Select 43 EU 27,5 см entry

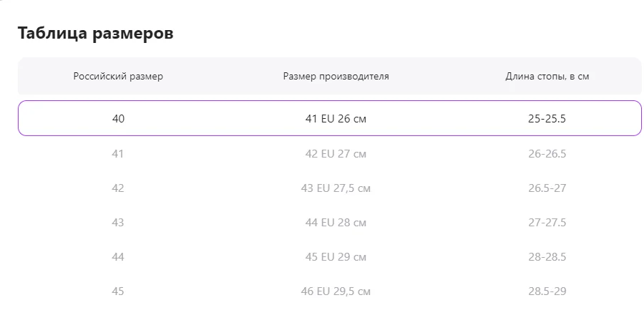coord(336,188)
